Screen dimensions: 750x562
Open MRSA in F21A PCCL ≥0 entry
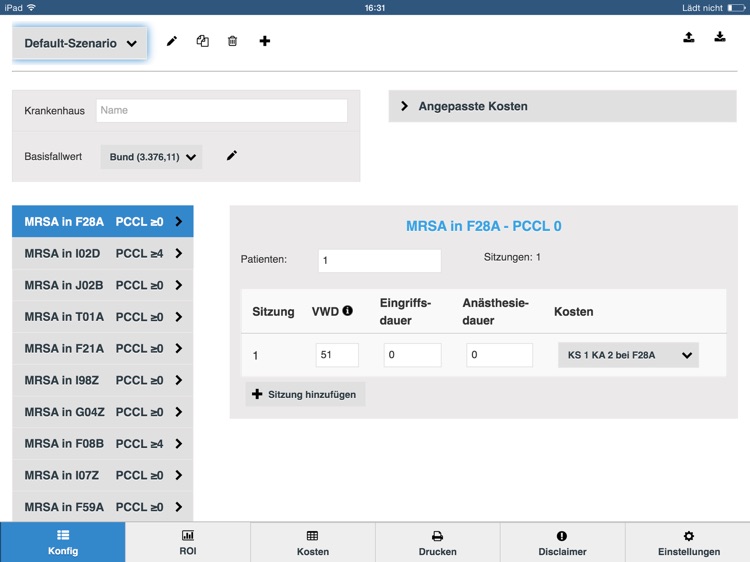[103, 348]
